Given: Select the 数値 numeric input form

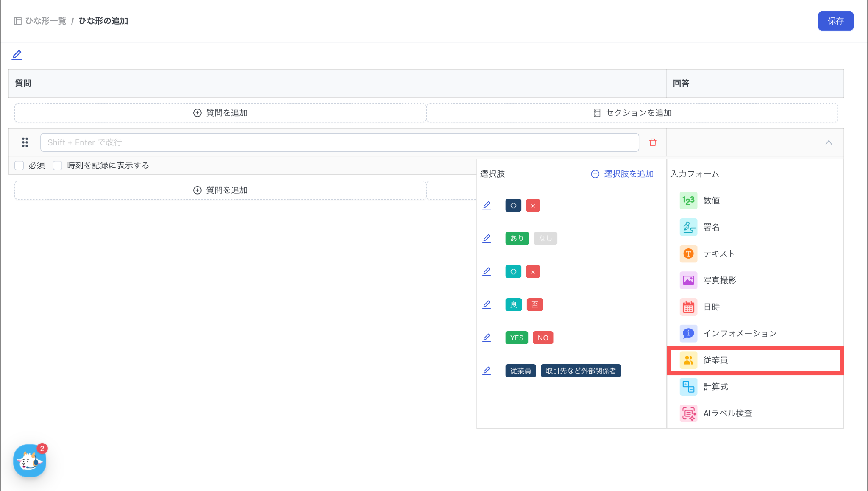Looking at the screenshot, I should point(712,201).
